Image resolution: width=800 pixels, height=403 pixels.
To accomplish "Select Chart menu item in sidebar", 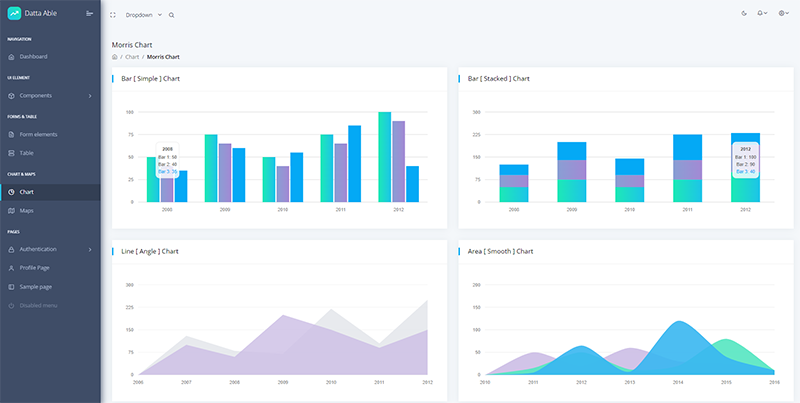I will click(x=50, y=192).
